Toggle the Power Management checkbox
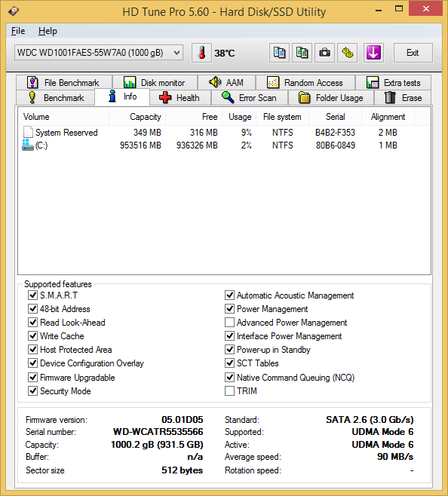 [x=229, y=309]
